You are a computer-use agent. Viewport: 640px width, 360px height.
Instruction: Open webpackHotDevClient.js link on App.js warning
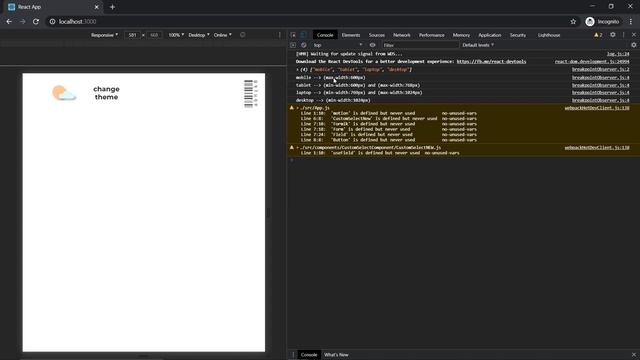click(597, 108)
